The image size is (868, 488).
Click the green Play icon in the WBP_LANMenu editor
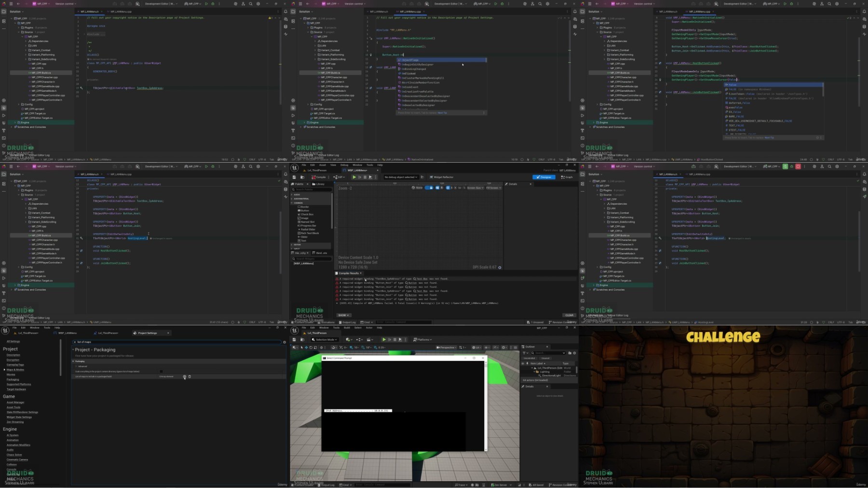click(x=354, y=177)
